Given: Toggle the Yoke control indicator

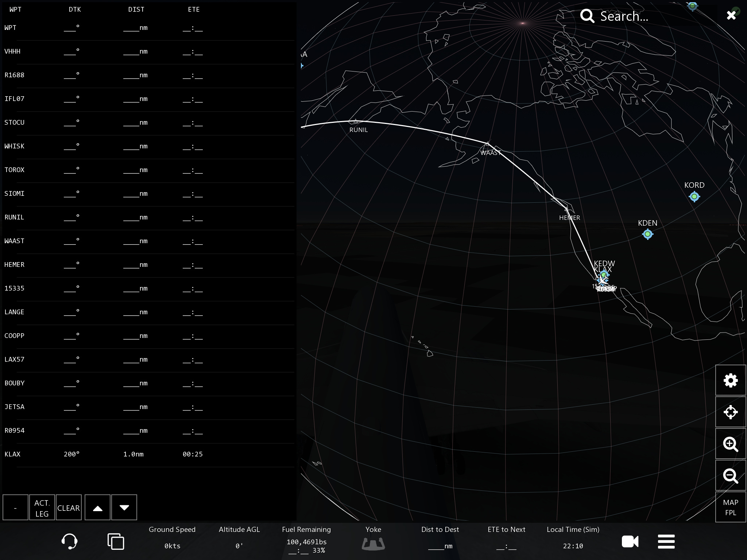Looking at the screenshot, I should tap(373, 543).
